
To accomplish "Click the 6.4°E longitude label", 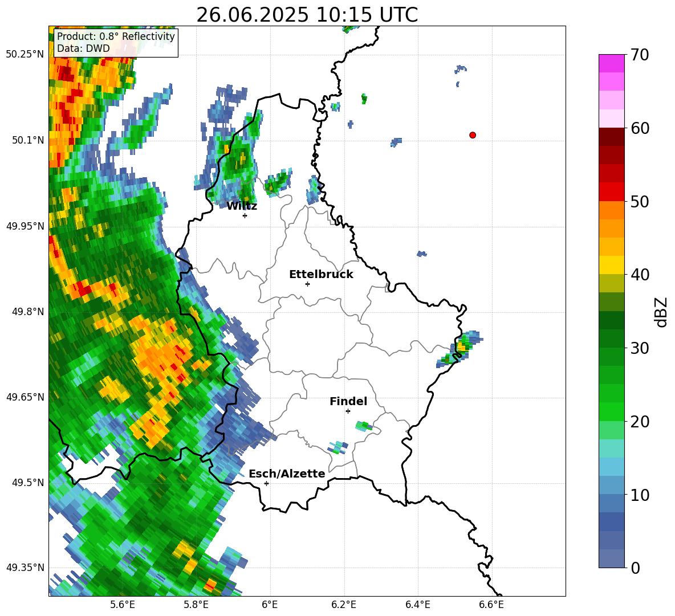I will 417,605.
